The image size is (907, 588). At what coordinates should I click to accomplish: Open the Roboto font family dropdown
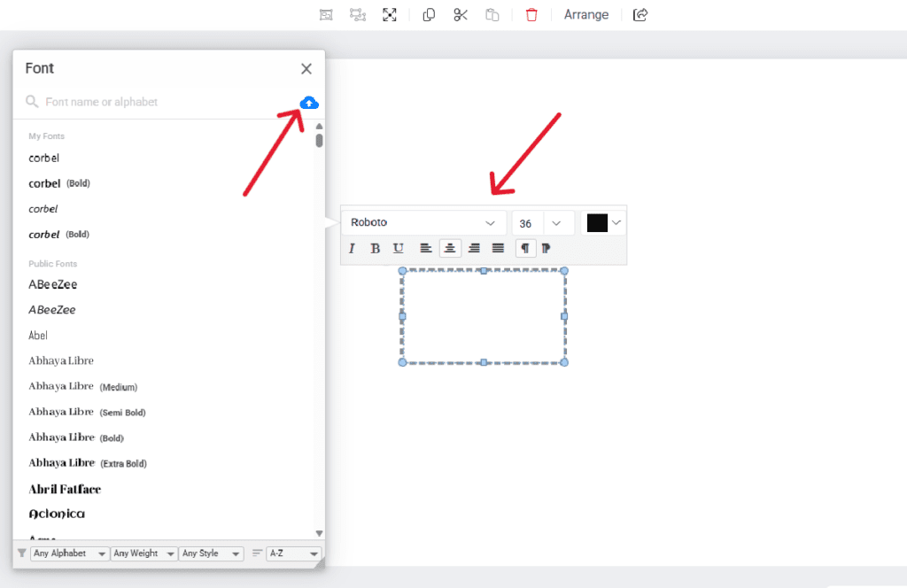[423, 222]
